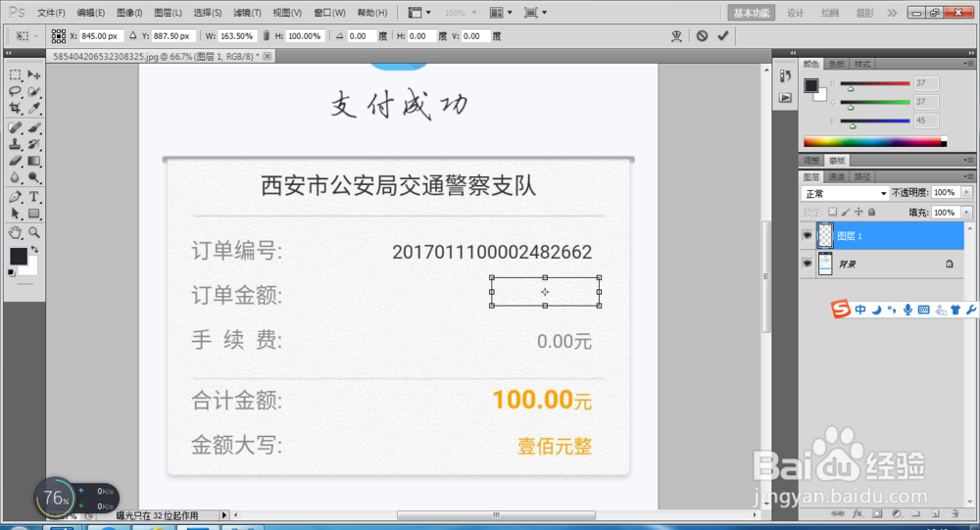Image resolution: width=980 pixels, height=530 pixels.
Task: Switch to warp mode in options bar
Action: coord(676,35)
